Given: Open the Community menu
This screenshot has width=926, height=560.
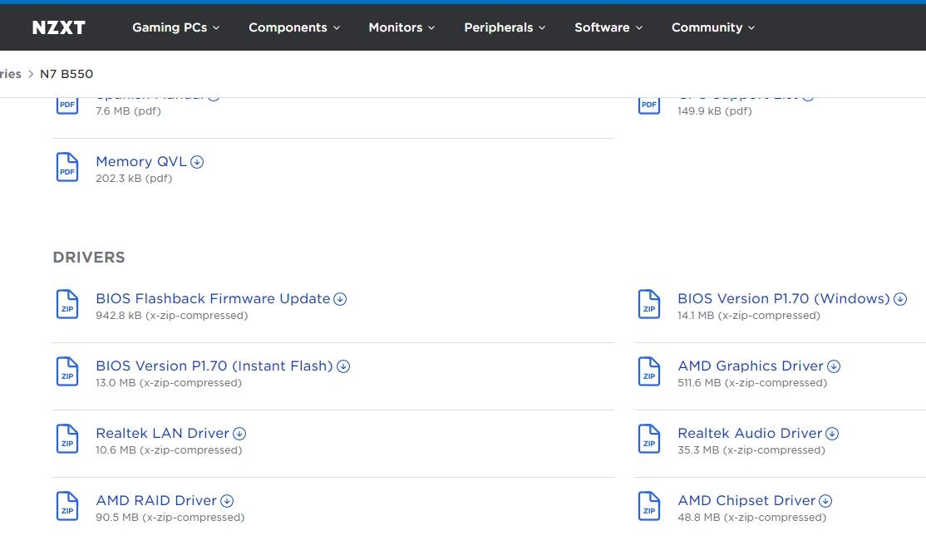Looking at the screenshot, I should [713, 27].
